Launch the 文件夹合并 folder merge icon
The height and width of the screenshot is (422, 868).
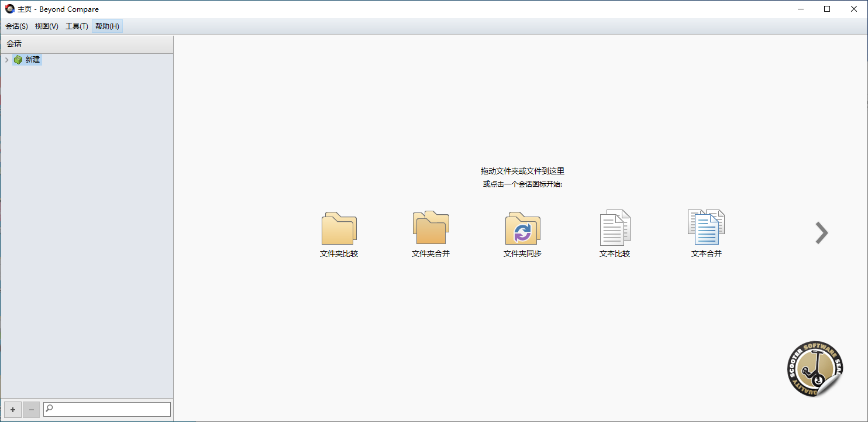point(431,227)
